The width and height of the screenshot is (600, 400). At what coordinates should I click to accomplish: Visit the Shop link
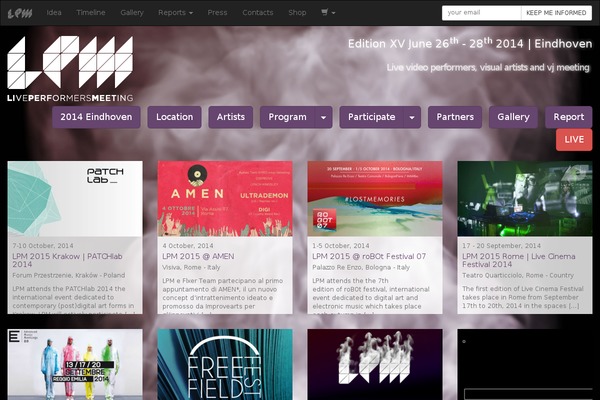coord(297,13)
